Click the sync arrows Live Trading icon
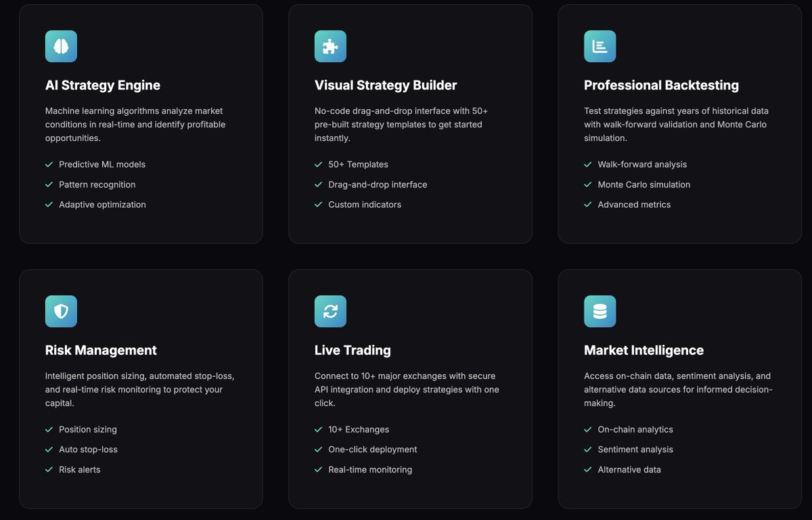 click(x=330, y=311)
